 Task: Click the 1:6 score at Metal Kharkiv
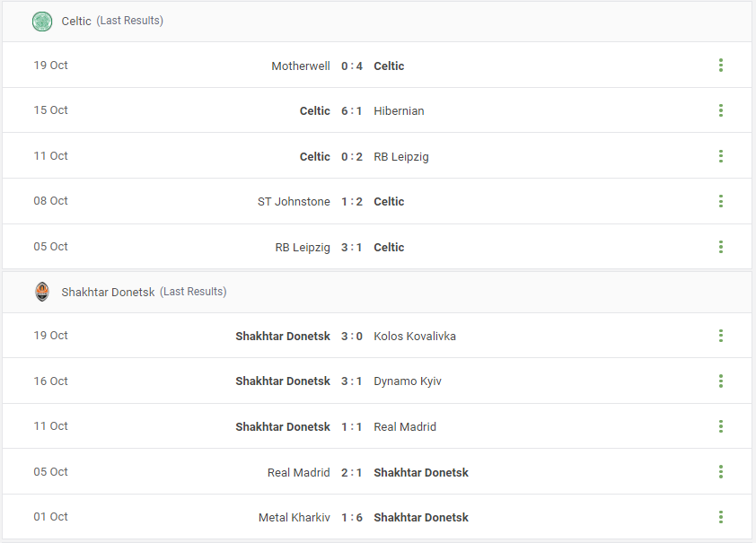click(351, 518)
